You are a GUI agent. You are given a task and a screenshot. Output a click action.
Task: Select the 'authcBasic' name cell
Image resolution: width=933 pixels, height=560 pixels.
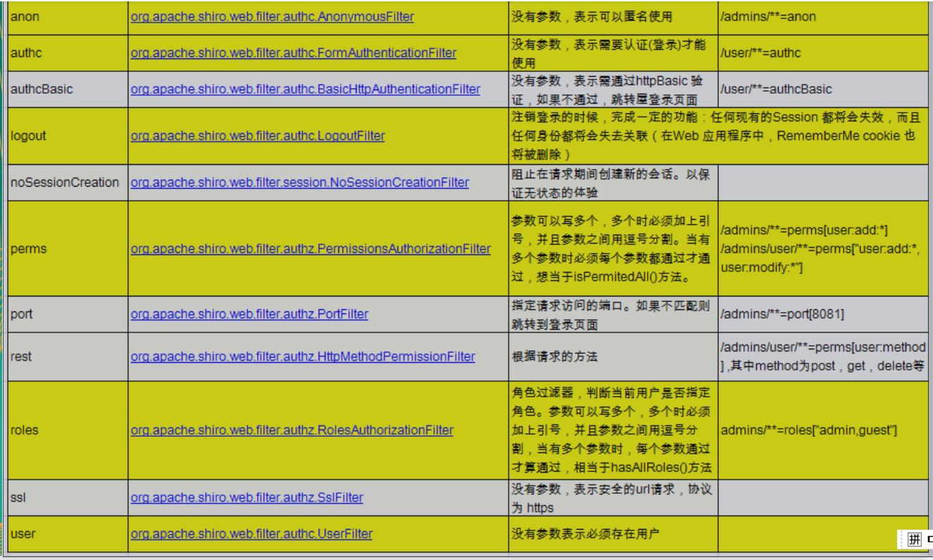point(68,89)
